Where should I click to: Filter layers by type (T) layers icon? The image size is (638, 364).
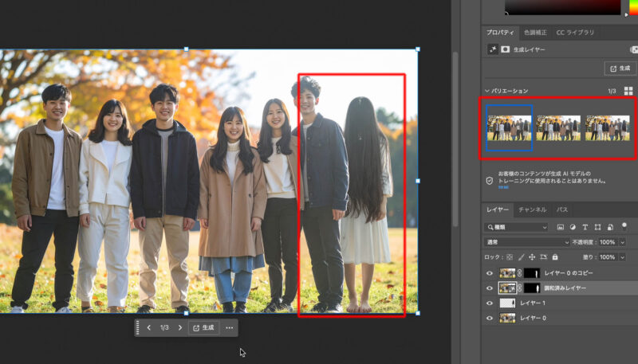click(x=585, y=227)
